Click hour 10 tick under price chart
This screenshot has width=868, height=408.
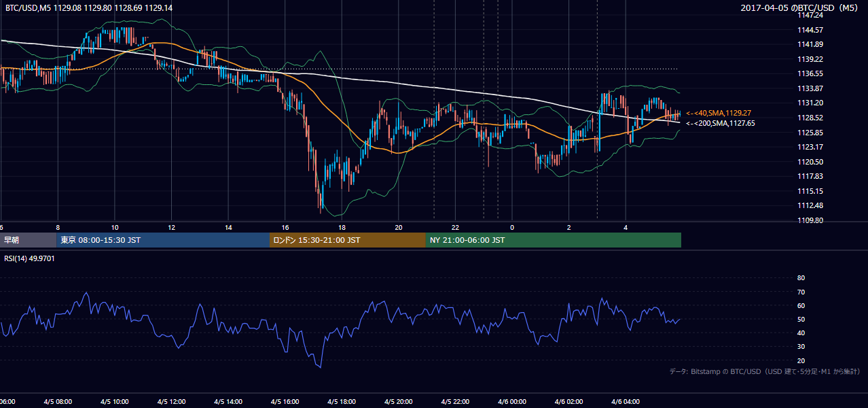(x=115, y=228)
